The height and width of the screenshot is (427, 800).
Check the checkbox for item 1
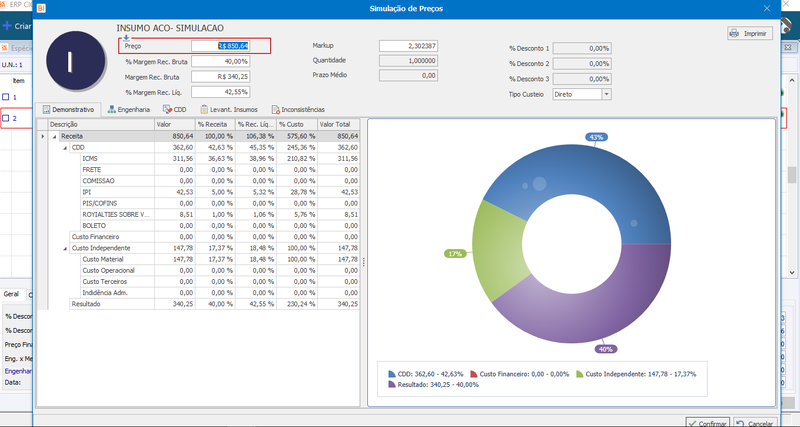click(x=6, y=97)
